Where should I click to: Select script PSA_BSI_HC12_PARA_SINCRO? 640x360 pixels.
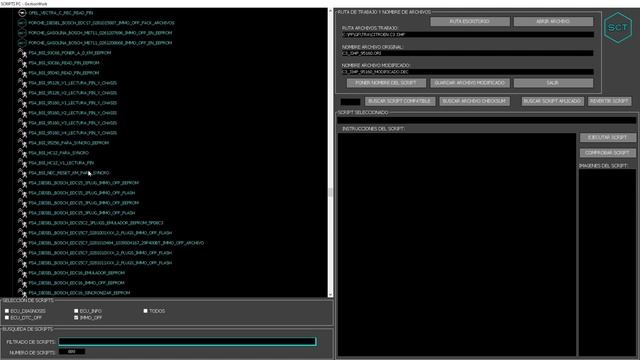pyautogui.click(x=58, y=153)
